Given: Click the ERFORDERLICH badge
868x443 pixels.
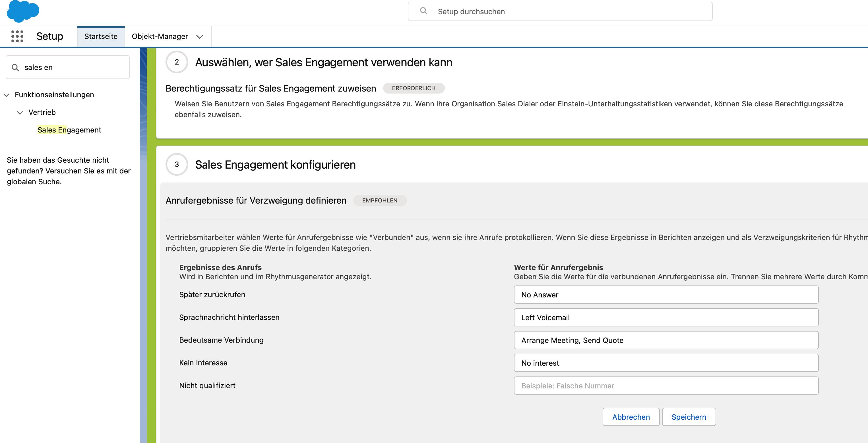Looking at the screenshot, I should (x=414, y=88).
